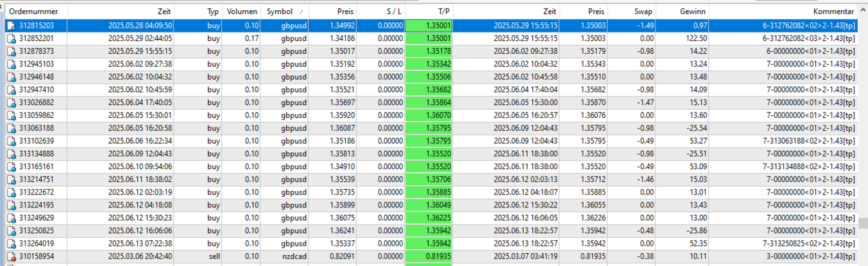Click the order icon beside 312878373
Viewport: 868px width, 266px height.
click(x=11, y=51)
